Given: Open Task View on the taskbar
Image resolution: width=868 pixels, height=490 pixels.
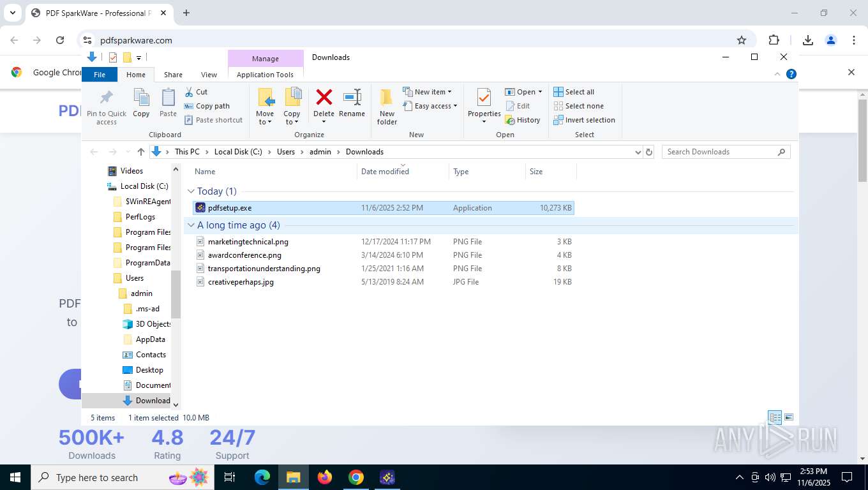Looking at the screenshot, I should coord(230,477).
